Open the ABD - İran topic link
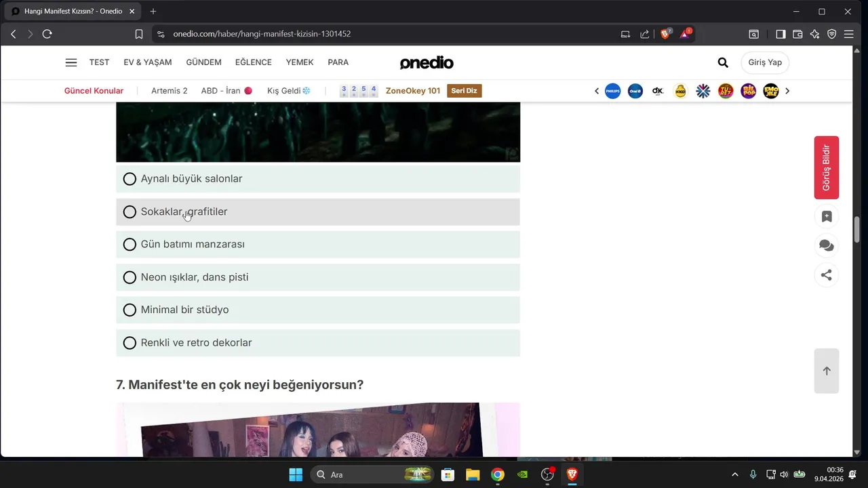The height and width of the screenshot is (488, 868). tap(226, 91)
